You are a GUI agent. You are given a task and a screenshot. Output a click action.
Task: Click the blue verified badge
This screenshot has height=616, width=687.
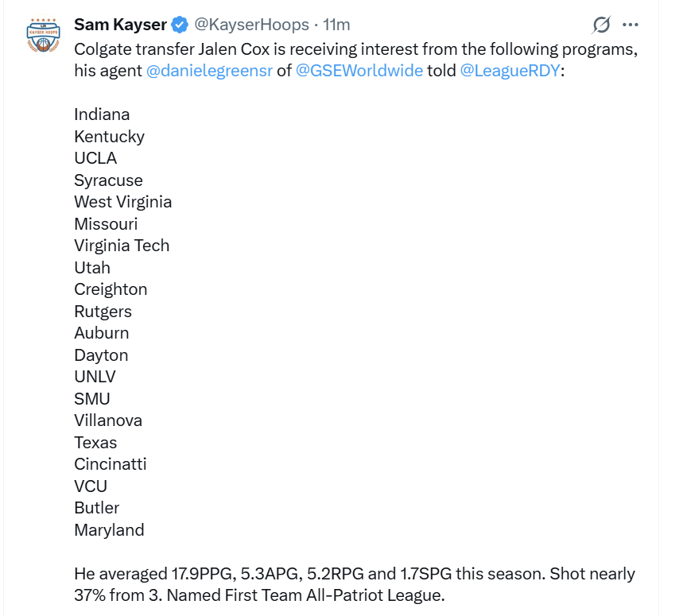tap(180, 25)
